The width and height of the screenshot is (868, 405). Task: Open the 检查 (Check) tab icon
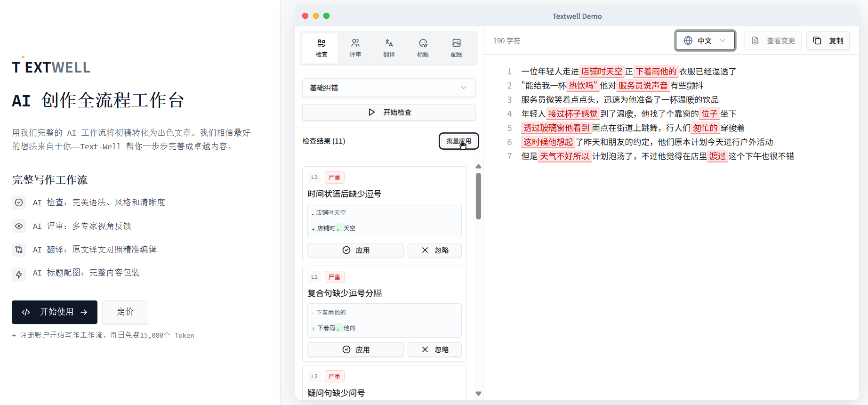[321, 48]
